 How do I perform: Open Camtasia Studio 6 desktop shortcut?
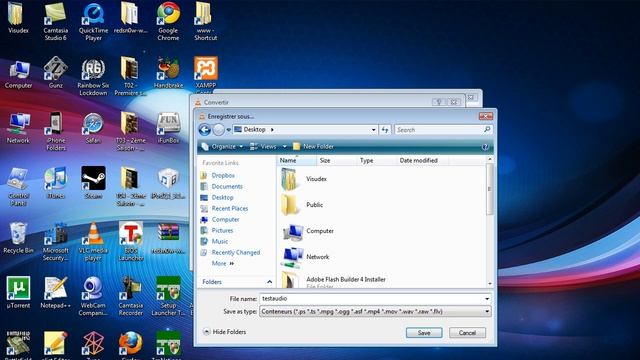coord(56,20)
